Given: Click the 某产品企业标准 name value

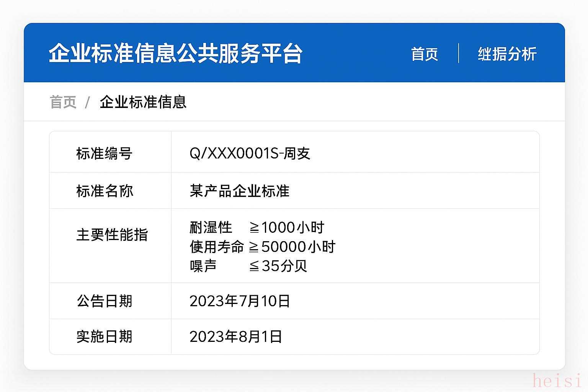Looking at the screenshot, I should coord(239,191).
